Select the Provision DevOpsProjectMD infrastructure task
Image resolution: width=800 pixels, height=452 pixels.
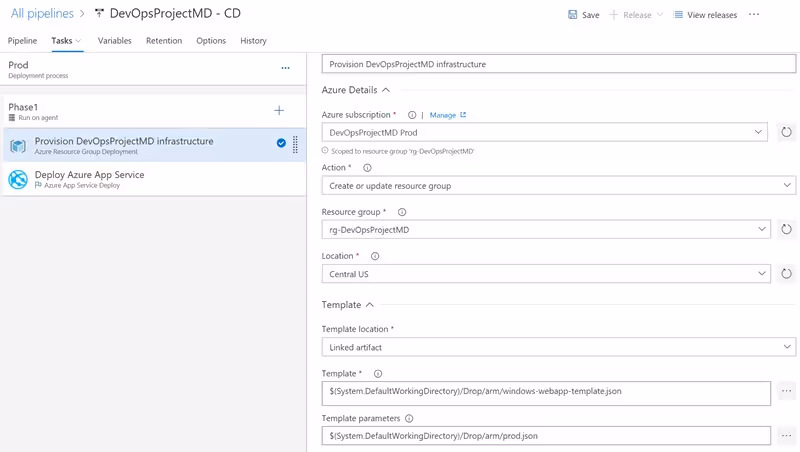pyautogui.click(x=153, y=145)
